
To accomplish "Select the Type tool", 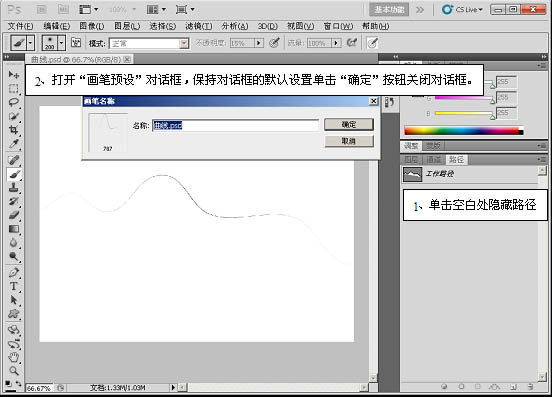I will point(14,286).
